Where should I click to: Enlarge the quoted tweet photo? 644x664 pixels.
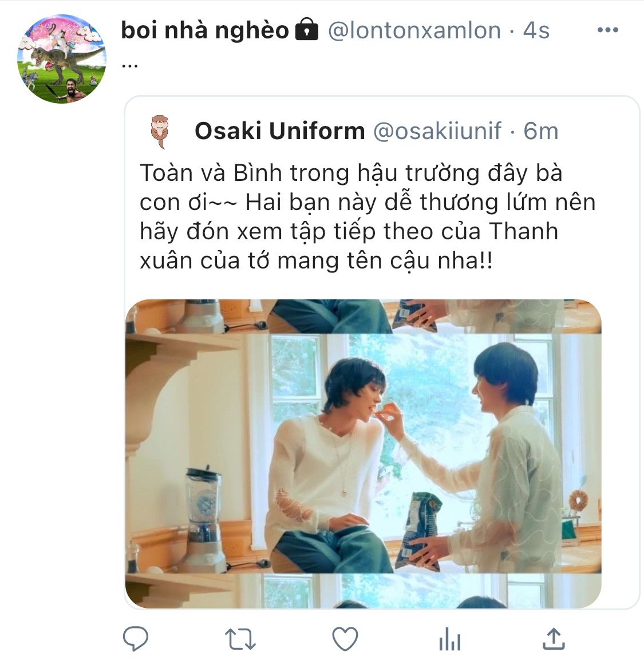(364, 453)
